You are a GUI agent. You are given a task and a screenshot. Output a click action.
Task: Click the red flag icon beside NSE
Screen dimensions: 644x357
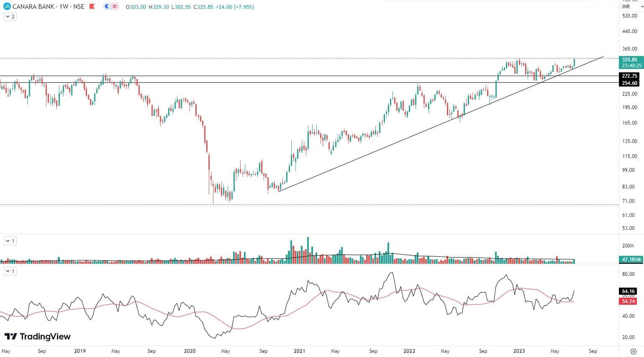tap(92, 7)
